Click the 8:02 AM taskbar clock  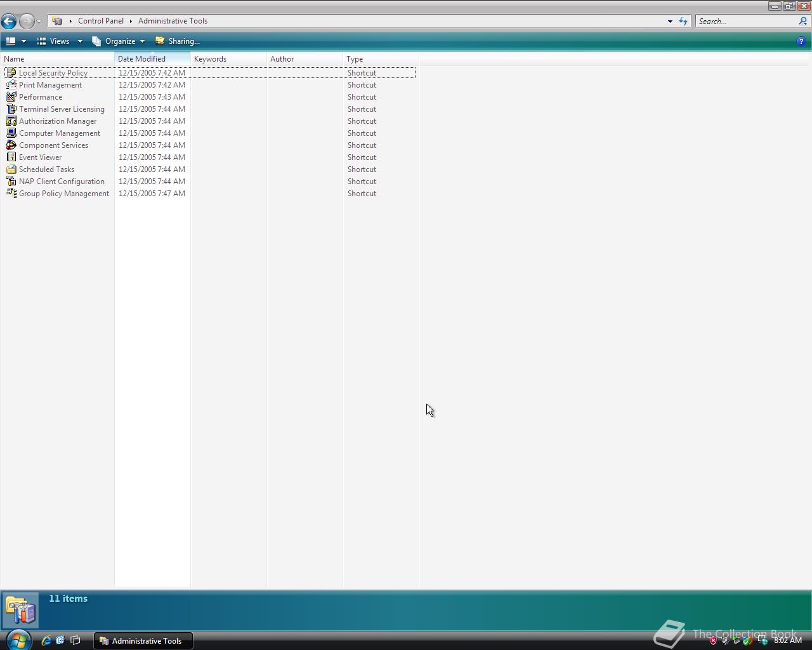tap(788, 640)
